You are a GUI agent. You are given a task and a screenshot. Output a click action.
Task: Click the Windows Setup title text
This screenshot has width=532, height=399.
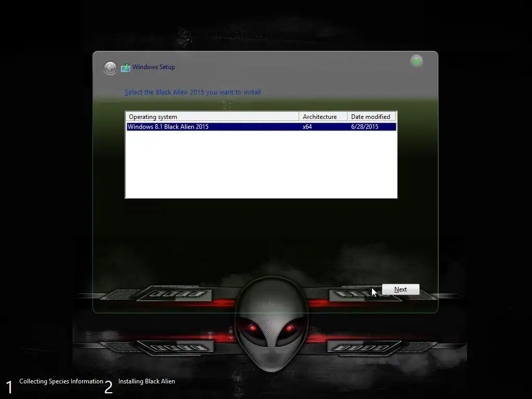coord(154,67)
